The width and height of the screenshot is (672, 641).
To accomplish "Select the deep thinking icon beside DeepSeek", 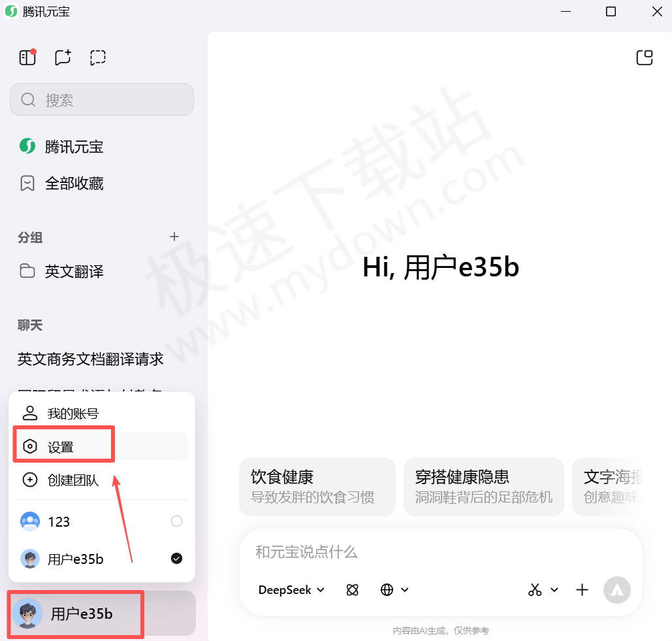I will pyautogui.click(x=352, y=589).
